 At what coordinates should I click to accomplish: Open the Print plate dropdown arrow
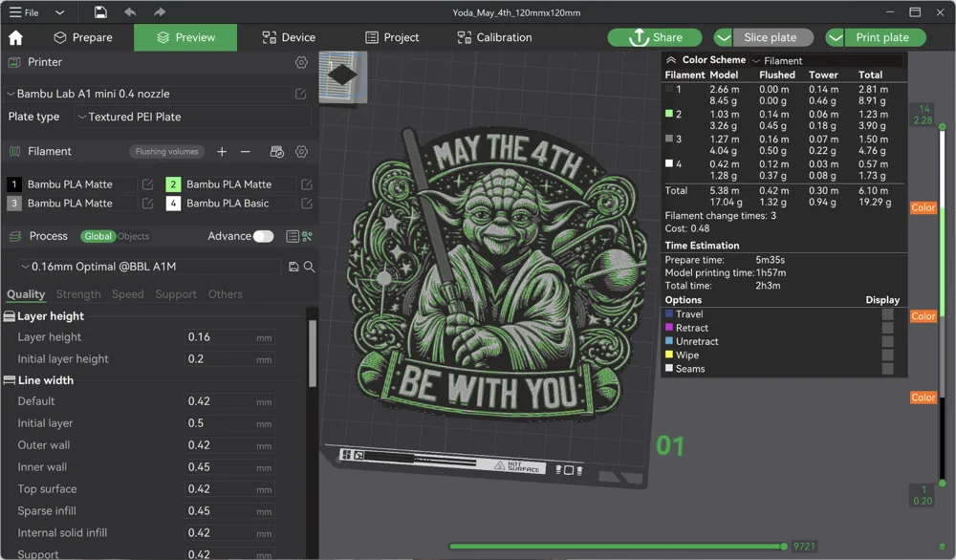coord(836,38)
